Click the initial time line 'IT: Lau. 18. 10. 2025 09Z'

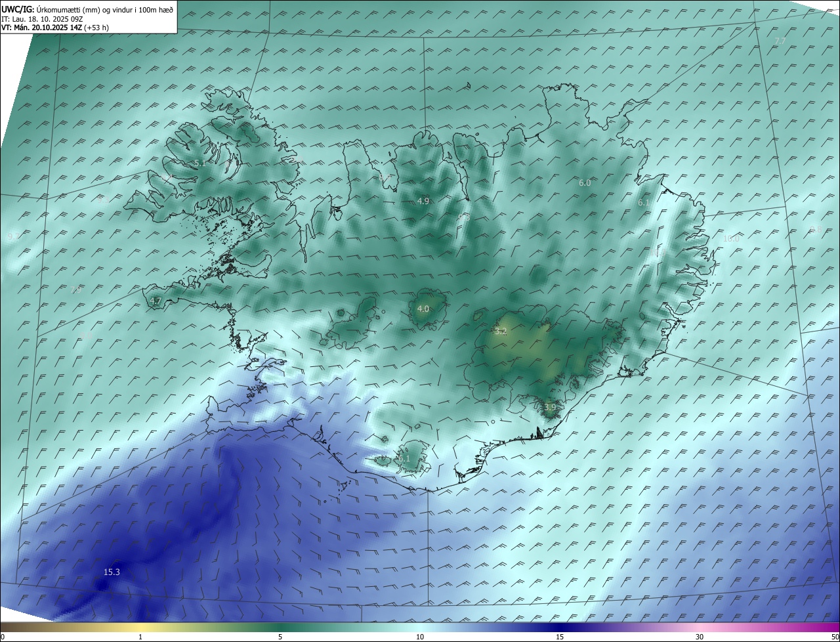coord(41,19)
